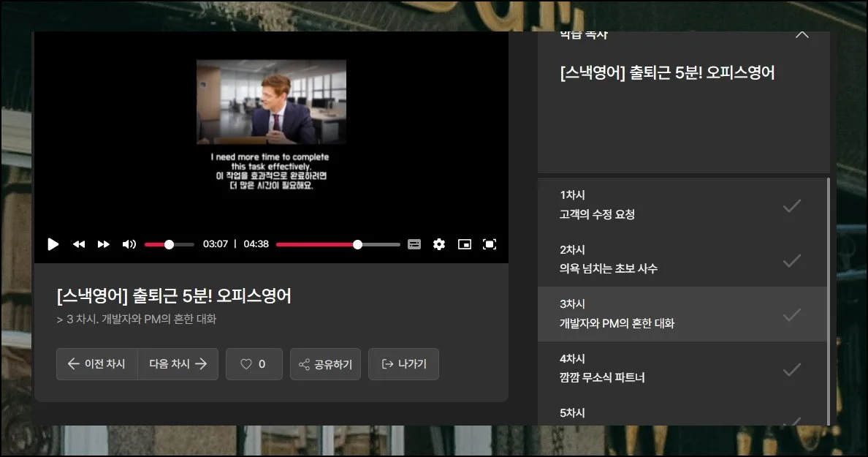Exit the lecture with 나가기 button
This screenshot has width=868, height=457.
click(403, 364)
